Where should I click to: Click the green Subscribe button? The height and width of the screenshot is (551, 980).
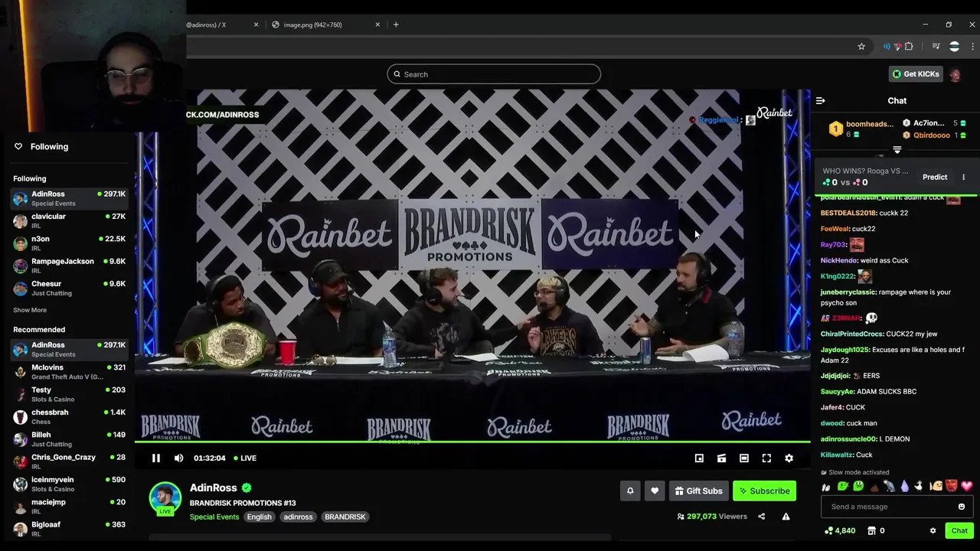click(x=764, y=491)
